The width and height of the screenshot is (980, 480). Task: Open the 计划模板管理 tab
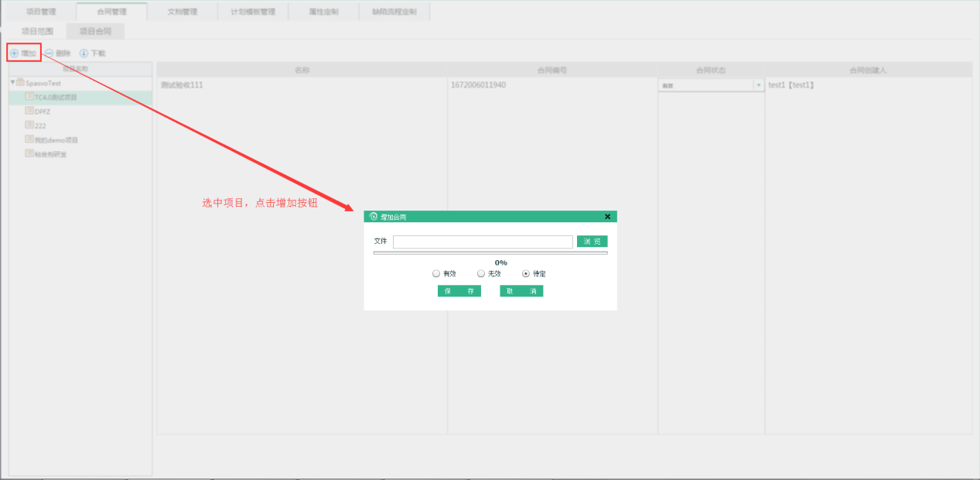[x=253, y=12]
